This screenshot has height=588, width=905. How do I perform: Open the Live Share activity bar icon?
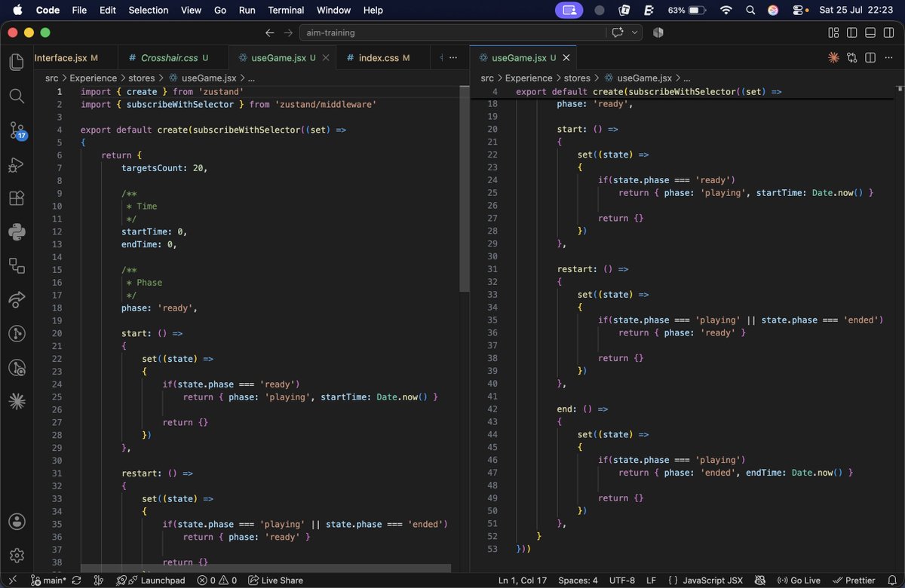pyautogui.click(x=17, y=299)
